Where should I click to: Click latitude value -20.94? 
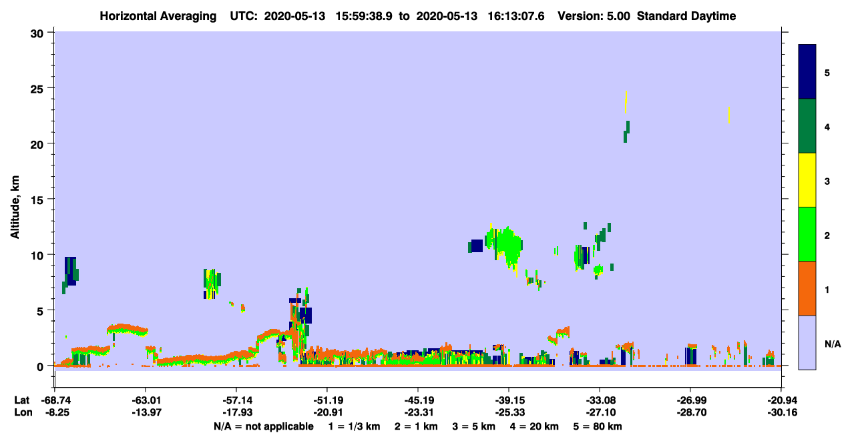pos(781,400)
